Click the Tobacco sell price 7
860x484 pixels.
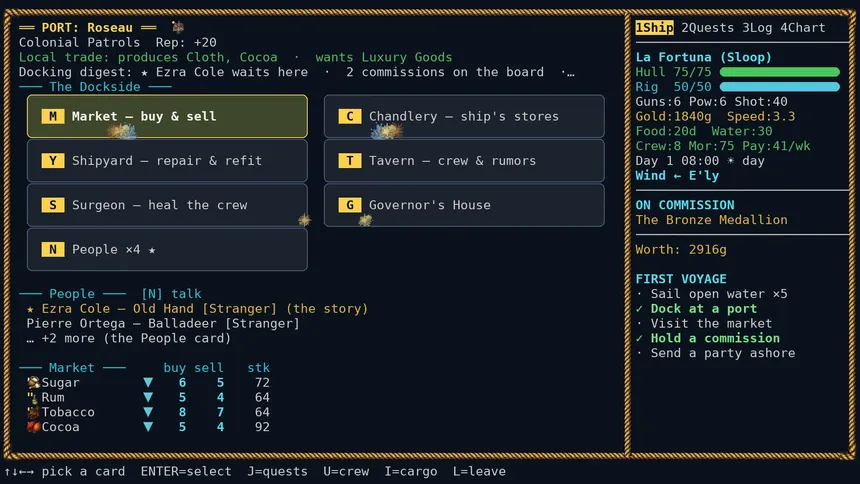click(220, 412)
